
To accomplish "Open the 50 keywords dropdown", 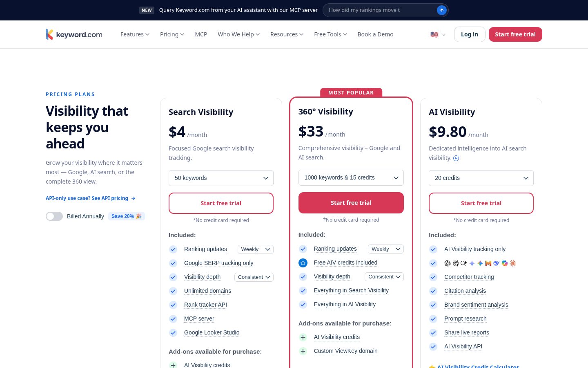I will click(221, 178).
